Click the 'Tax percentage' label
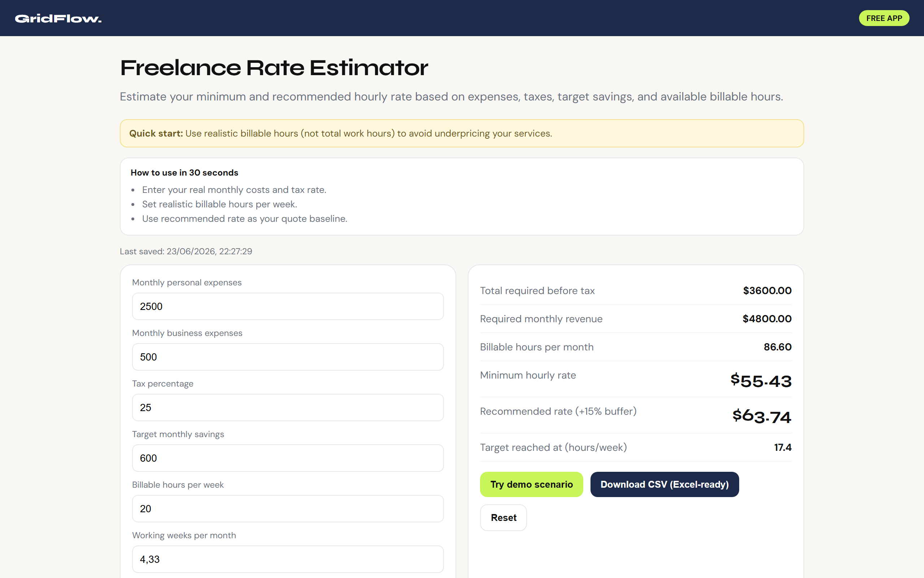The width and height of the screenshot is (924, 578). click(x=163, y=384)
